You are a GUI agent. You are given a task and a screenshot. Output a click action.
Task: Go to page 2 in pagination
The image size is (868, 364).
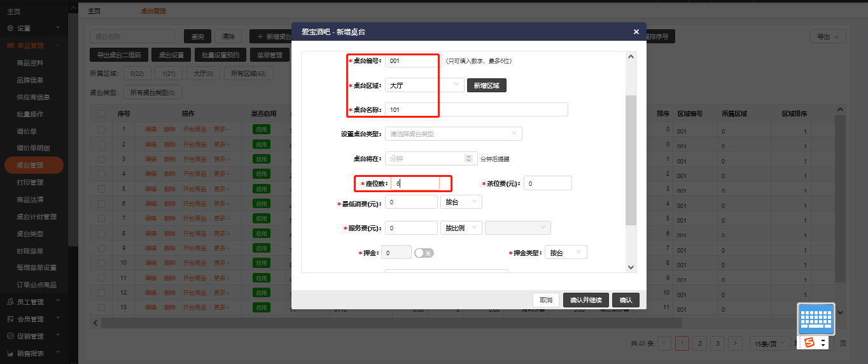tap(699, 343)
